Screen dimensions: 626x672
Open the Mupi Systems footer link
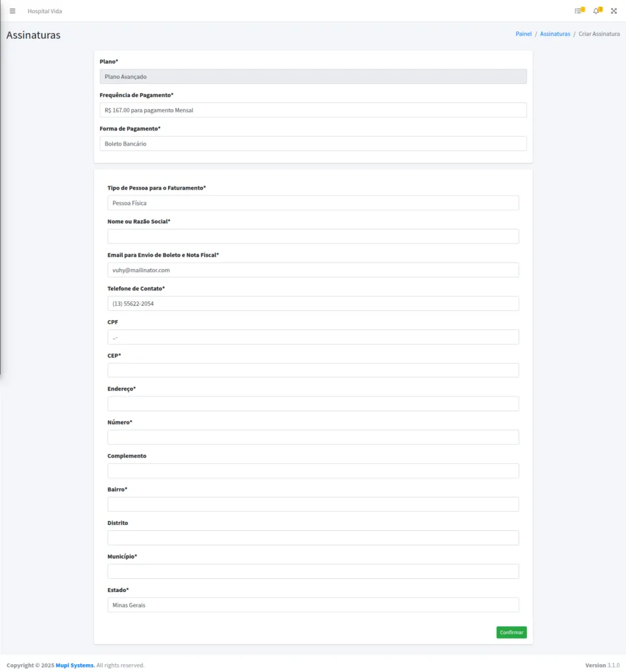tap(75, 665)
